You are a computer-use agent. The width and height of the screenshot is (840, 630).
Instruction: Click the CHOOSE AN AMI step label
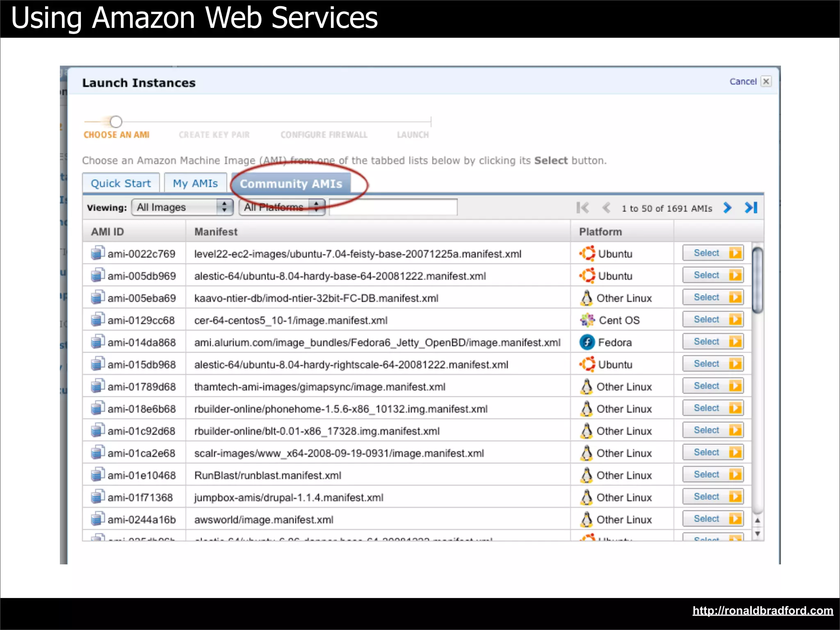[116, 135]
